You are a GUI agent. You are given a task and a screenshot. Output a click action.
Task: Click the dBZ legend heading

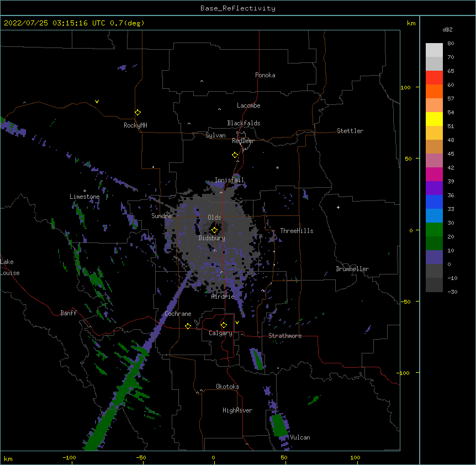coord(447,30)
